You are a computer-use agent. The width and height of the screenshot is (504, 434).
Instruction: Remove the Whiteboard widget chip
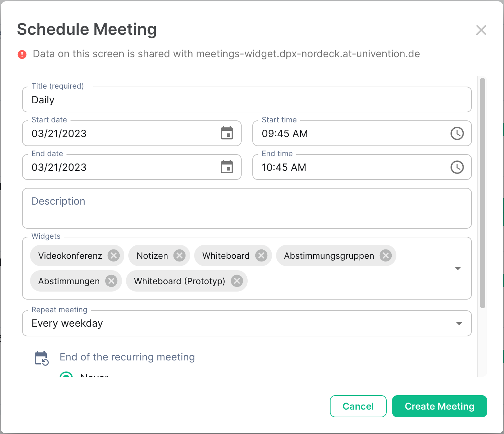261,256
